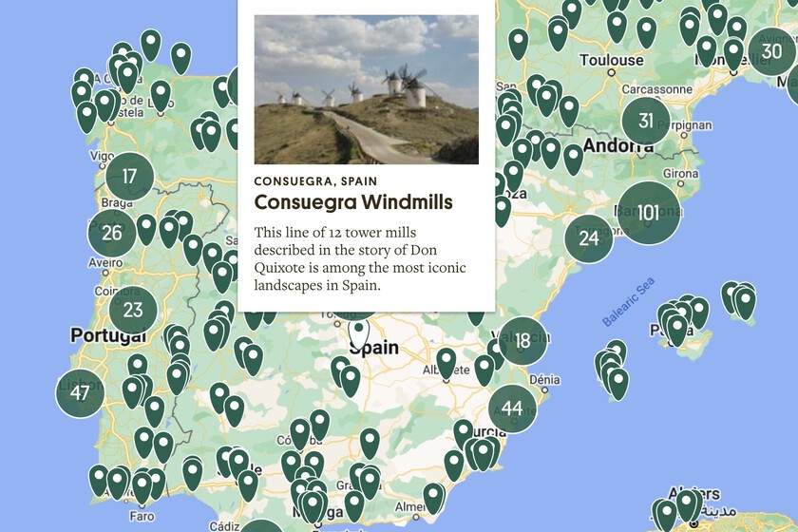Screen dimensions: 798x532
Task: Click the Carcassonne city label
Action: click(x=657, y=89)
